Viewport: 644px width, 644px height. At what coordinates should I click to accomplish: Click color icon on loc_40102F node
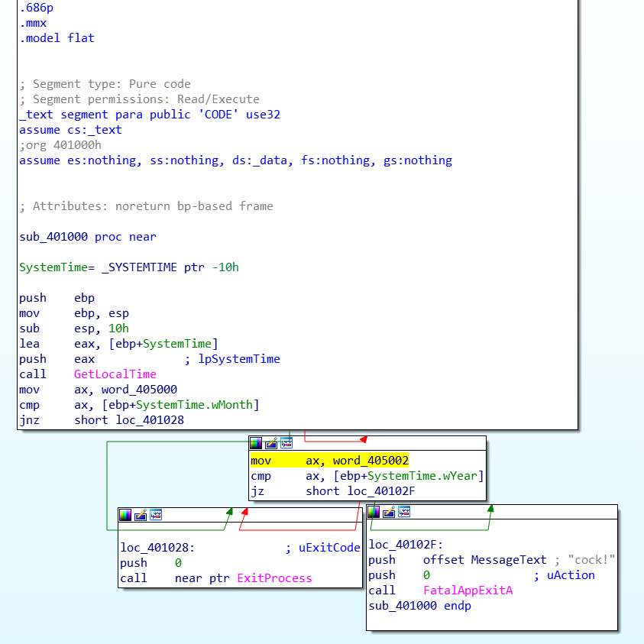point(374,512)
